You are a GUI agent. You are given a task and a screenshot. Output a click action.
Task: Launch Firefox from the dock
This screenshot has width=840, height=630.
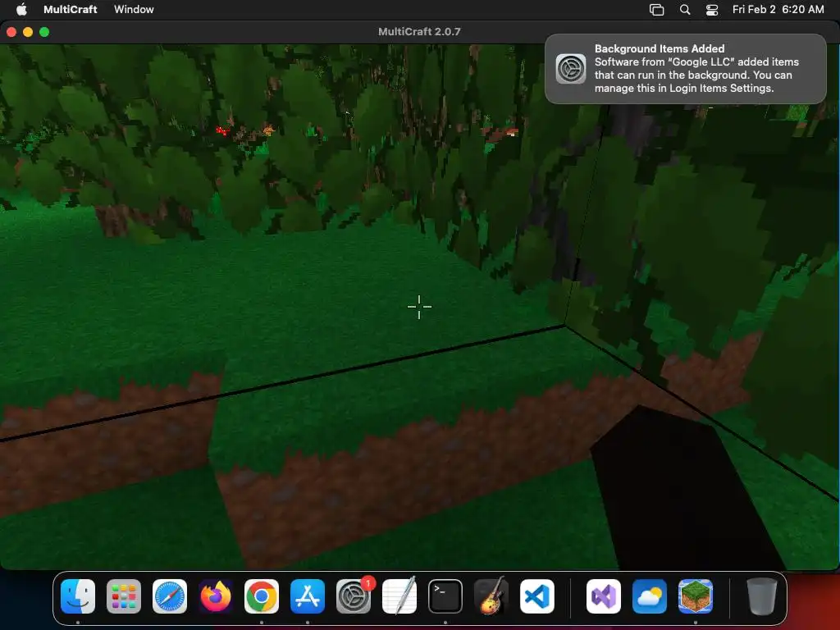pyautogui.click(x=216, y=596)
